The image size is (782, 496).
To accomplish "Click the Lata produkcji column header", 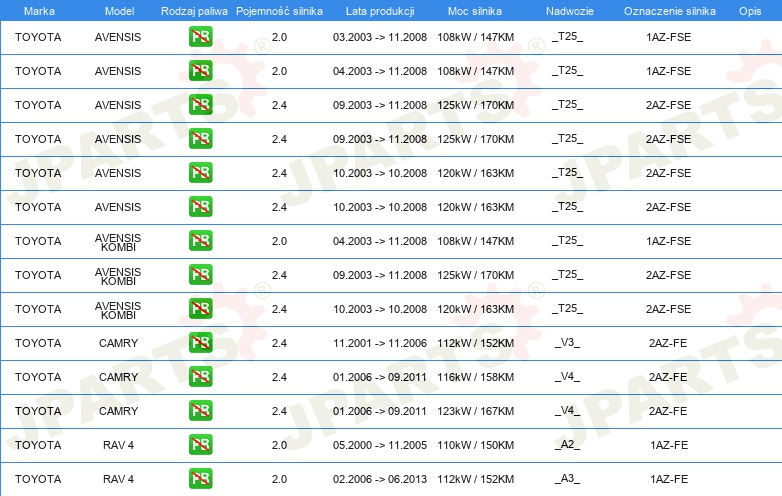I will pos(380,11).
